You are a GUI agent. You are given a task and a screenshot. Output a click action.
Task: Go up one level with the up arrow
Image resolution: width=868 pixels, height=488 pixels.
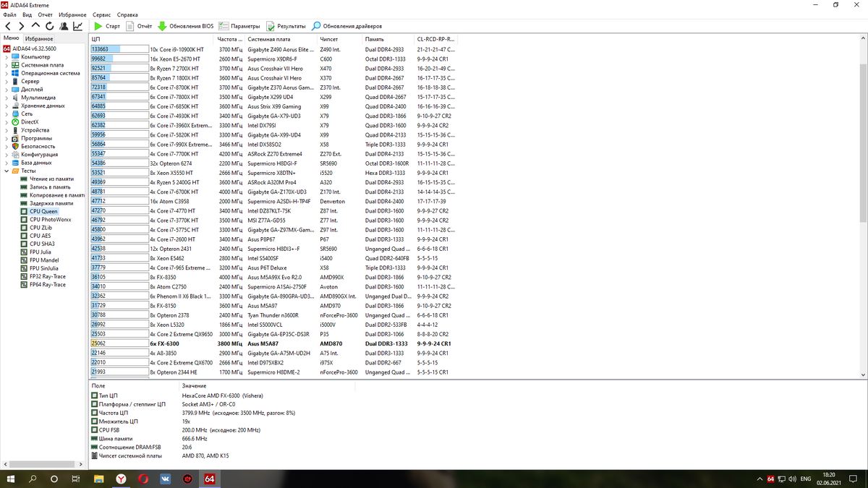[x=35, y=26]
